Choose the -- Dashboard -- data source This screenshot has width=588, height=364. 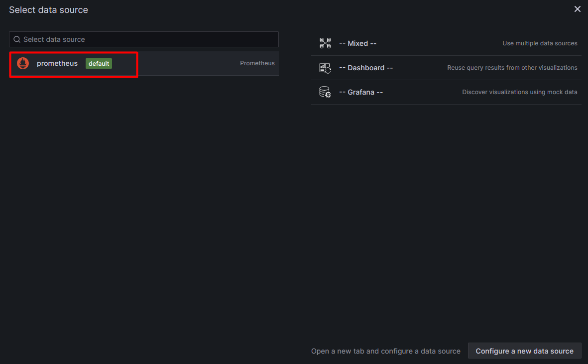(x=446, y=68)
